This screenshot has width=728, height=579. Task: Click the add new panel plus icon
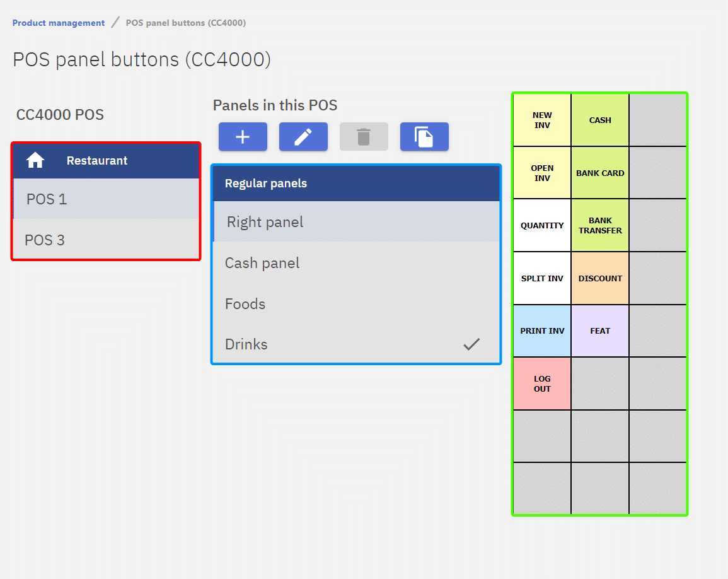pyautogui.click(x=243, y=137)
